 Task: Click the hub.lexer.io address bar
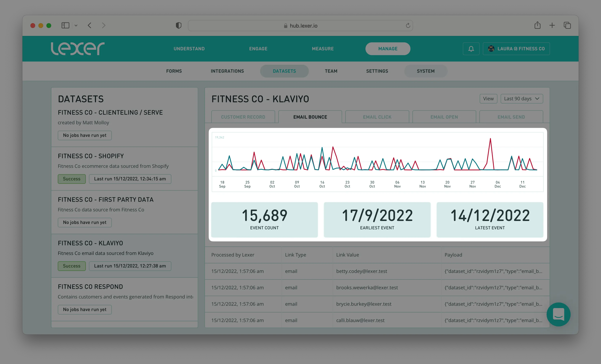click(x=300, y=26)
